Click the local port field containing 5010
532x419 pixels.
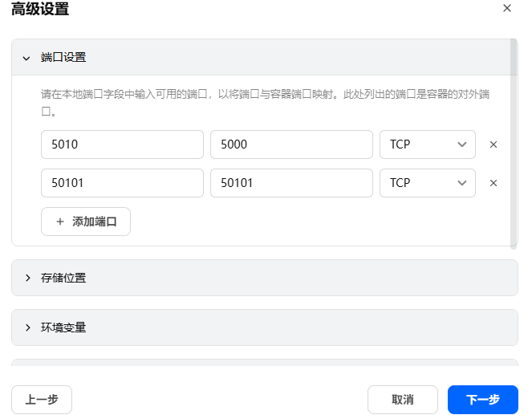click(122, 144)
